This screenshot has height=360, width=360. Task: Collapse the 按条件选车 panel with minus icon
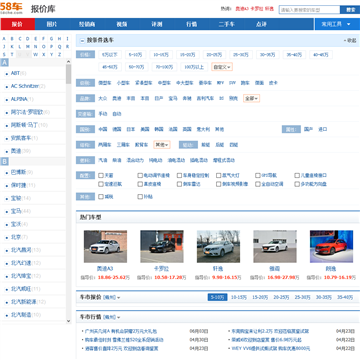pos(82,41)
